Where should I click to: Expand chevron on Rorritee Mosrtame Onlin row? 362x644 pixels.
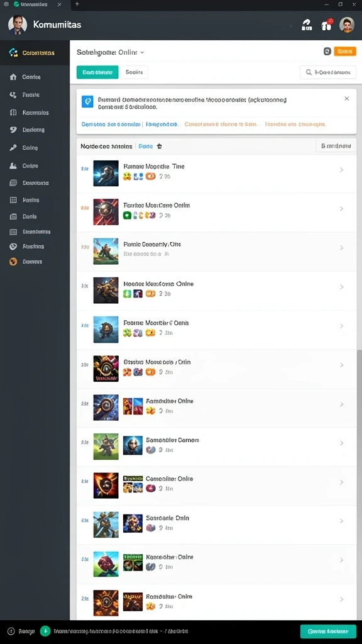pyautogui.click(x=341, y=209)
